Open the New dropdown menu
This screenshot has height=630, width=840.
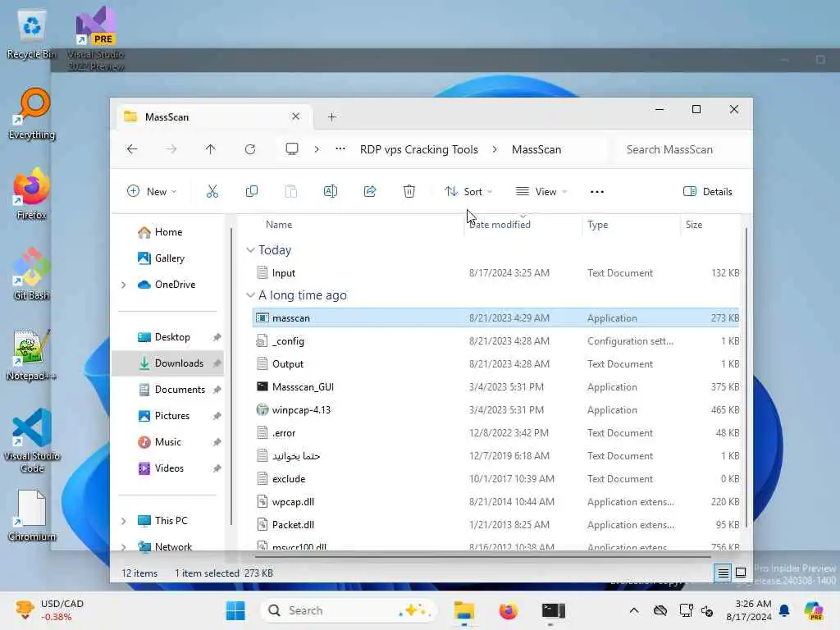pos(152,191)
